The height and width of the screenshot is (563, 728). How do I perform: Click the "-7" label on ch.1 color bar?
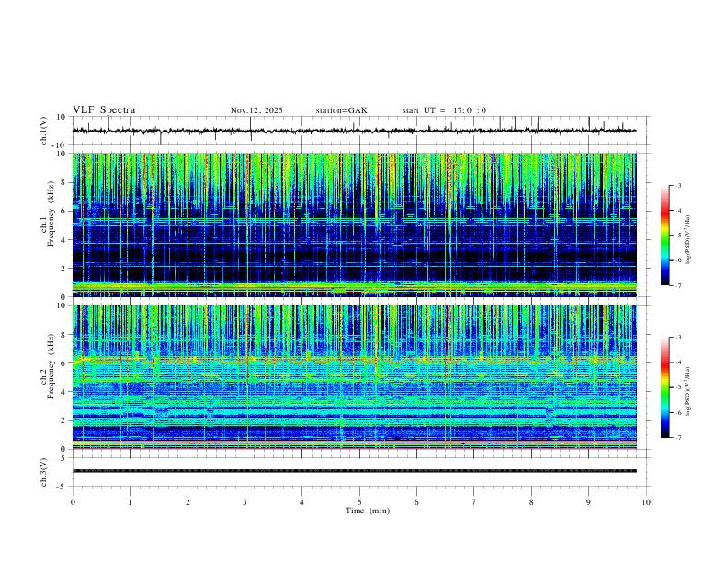click(677, 285)
